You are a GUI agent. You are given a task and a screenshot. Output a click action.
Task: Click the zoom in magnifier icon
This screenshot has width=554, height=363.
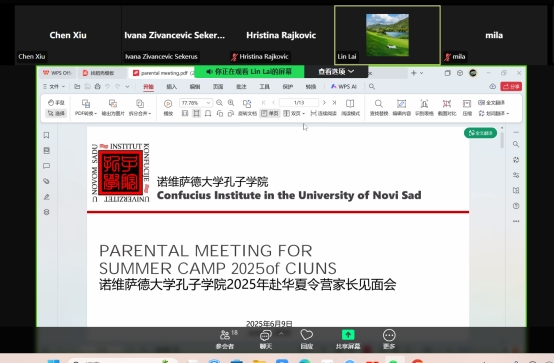[x=231, y=103]
